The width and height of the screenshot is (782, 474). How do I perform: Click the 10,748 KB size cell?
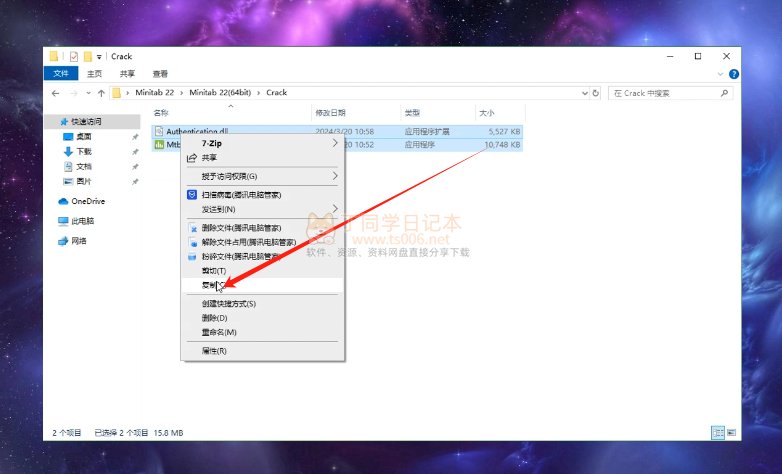(x=502, y=145)
